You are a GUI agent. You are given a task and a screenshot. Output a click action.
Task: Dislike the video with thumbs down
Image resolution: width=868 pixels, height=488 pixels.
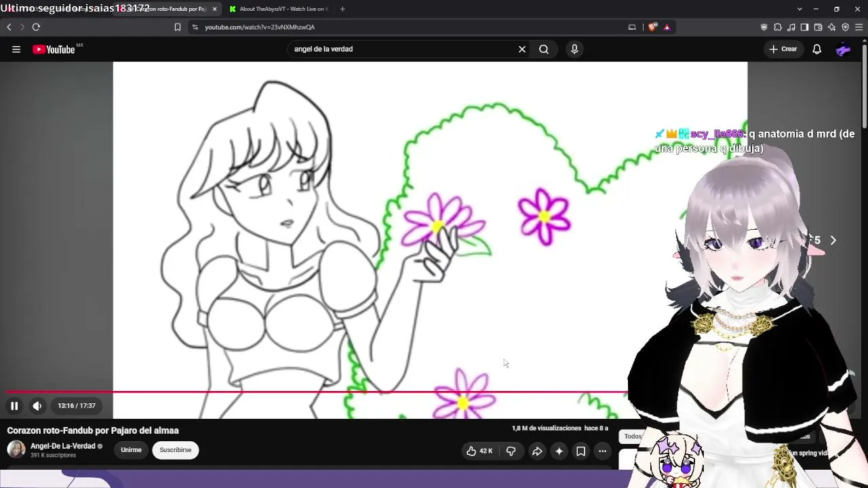[x=511, y=451]
